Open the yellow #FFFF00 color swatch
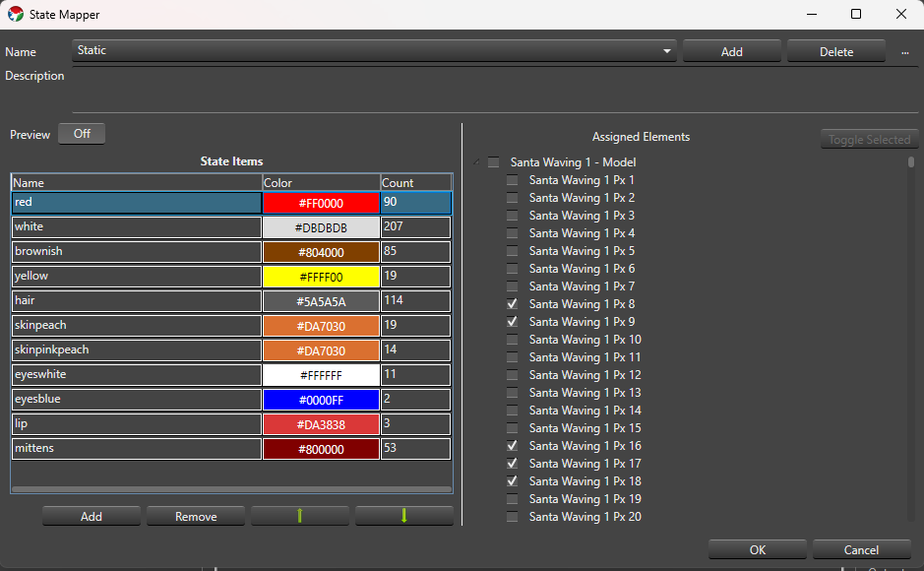The width and height of the screenshot is (924, 571). [321, 277]
